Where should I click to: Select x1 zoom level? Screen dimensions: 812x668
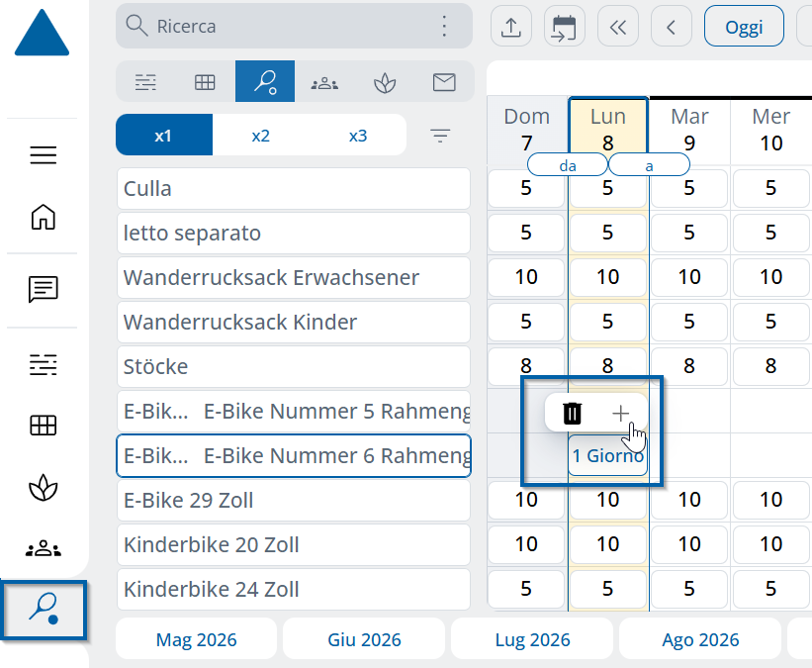click(163, 136)
